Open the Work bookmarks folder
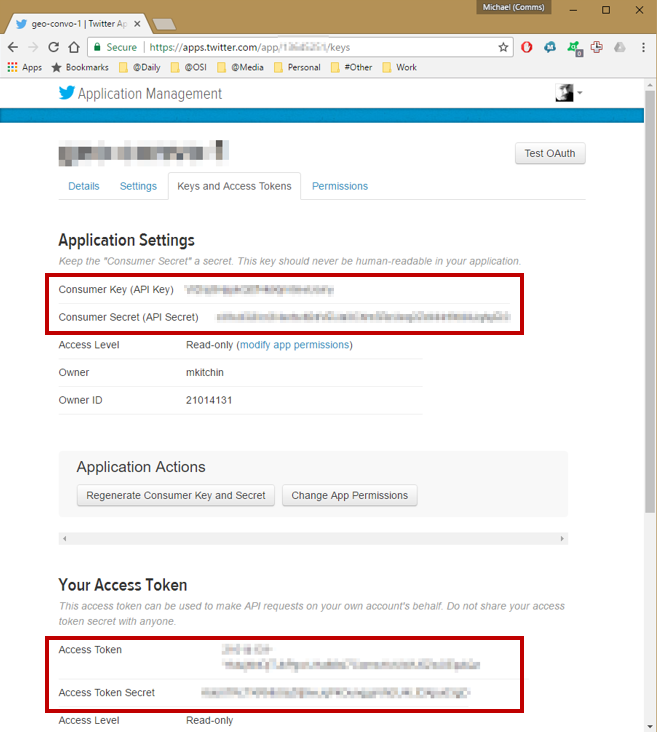Image resolution: width=657 pixels, height=732 pixels. [x=400, y=67]
